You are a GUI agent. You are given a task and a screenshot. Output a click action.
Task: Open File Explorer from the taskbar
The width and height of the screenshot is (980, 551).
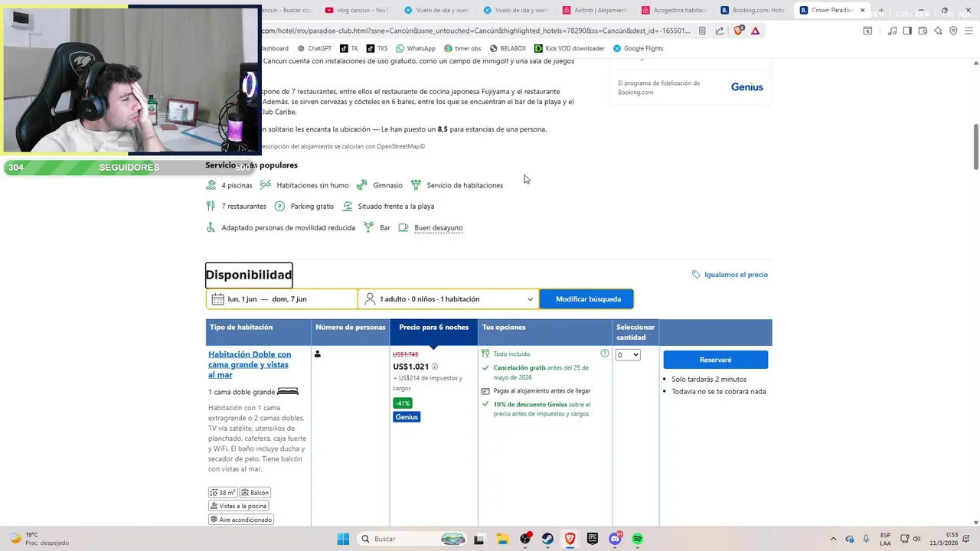502,539
